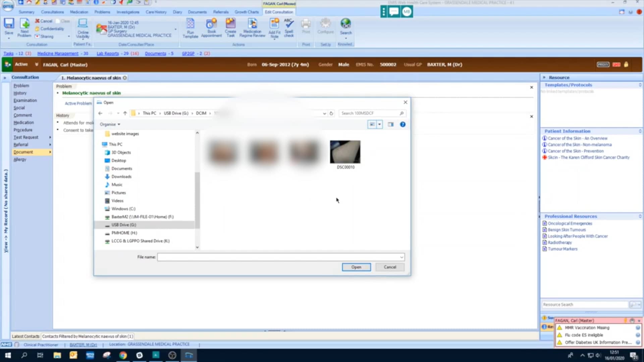Click the Add Fit Note icon
Viewport: 644px width, 362px height.
click(274, 28)
